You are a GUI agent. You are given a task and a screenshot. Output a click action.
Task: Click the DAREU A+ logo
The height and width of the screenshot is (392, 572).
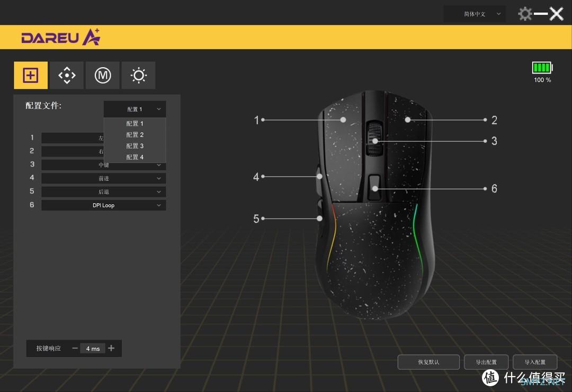pos(61,37)
